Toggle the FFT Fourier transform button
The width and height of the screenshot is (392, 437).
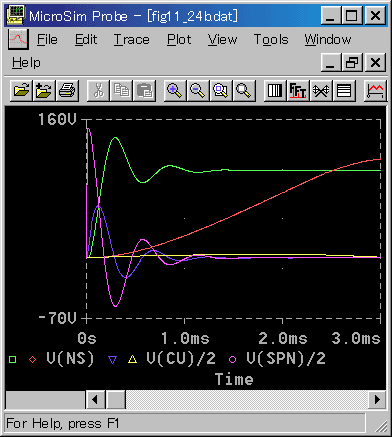(x=298, y=91)
